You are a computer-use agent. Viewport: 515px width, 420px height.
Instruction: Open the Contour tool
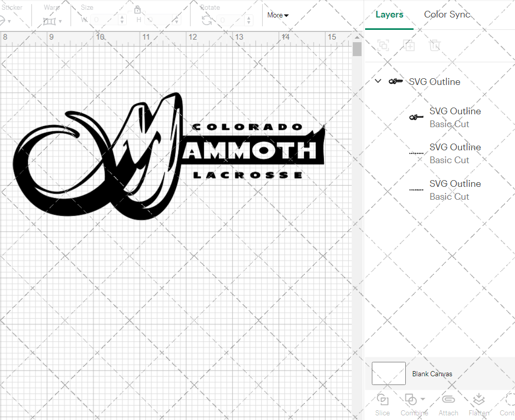point(509,399)
